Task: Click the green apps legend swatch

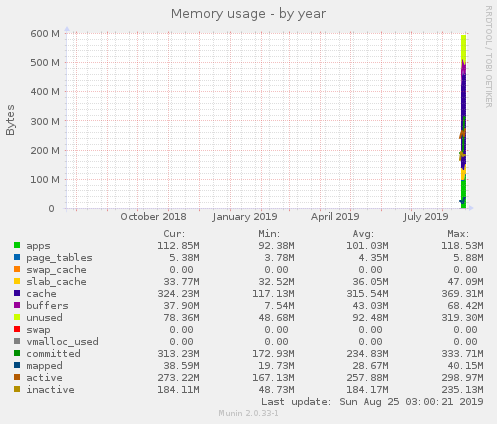Action: 17,245
